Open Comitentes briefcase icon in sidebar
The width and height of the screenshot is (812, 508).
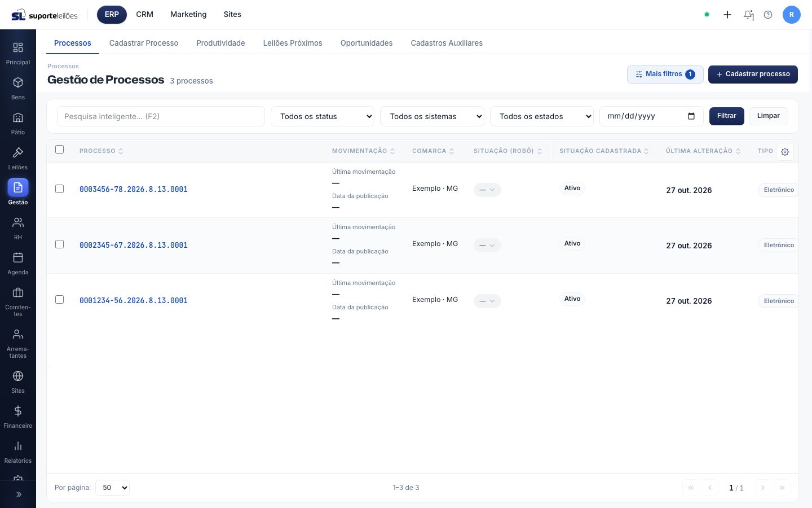tap(18, 292)
